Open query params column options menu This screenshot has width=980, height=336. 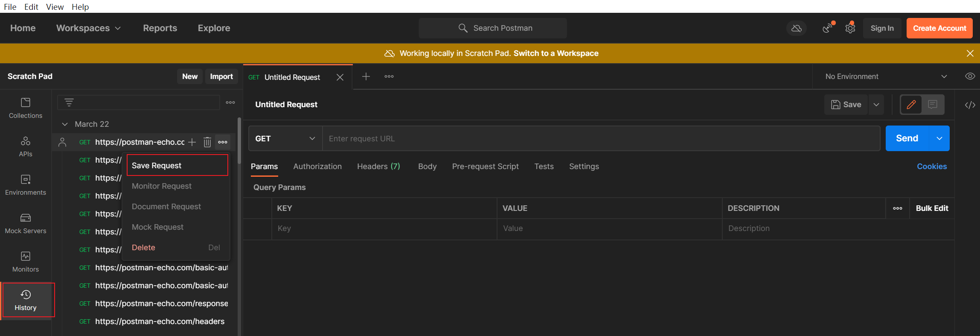click(898, 208)
